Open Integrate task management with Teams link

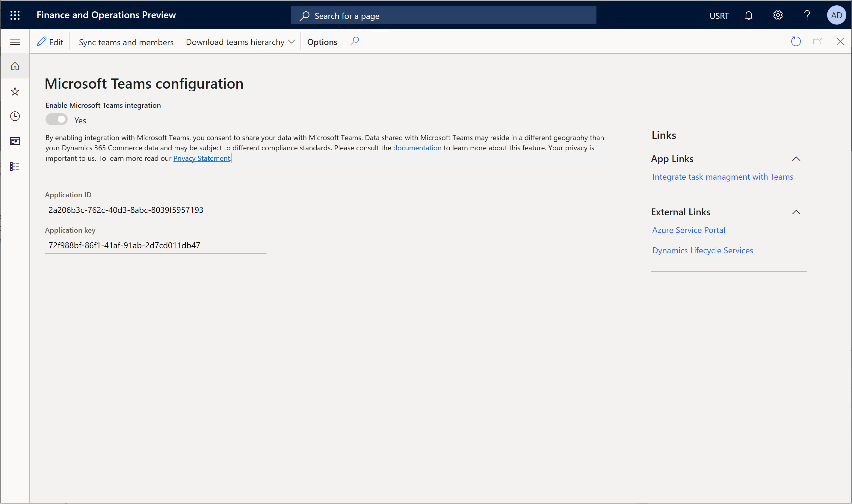coord(722,176)
